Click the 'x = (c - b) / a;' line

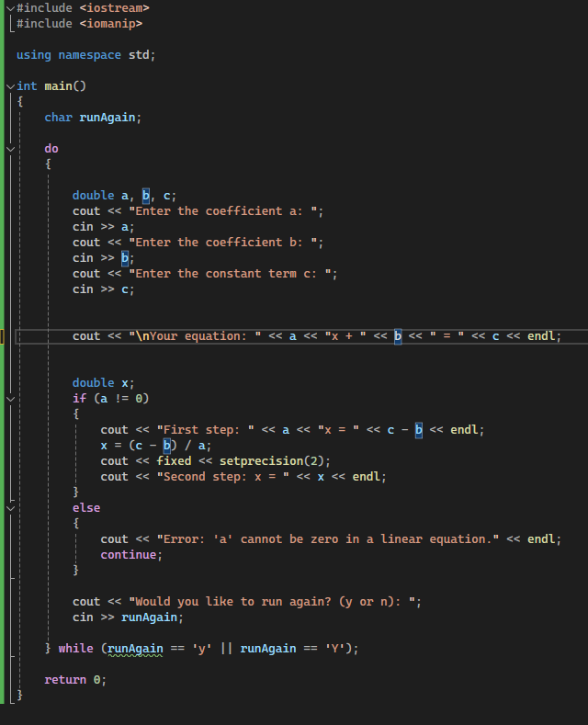156,446
